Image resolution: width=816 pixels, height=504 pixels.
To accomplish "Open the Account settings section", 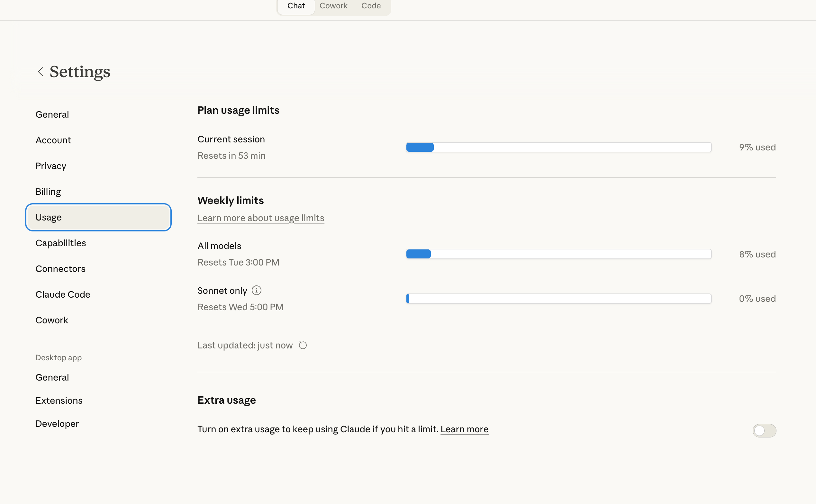I will [53, 140].
